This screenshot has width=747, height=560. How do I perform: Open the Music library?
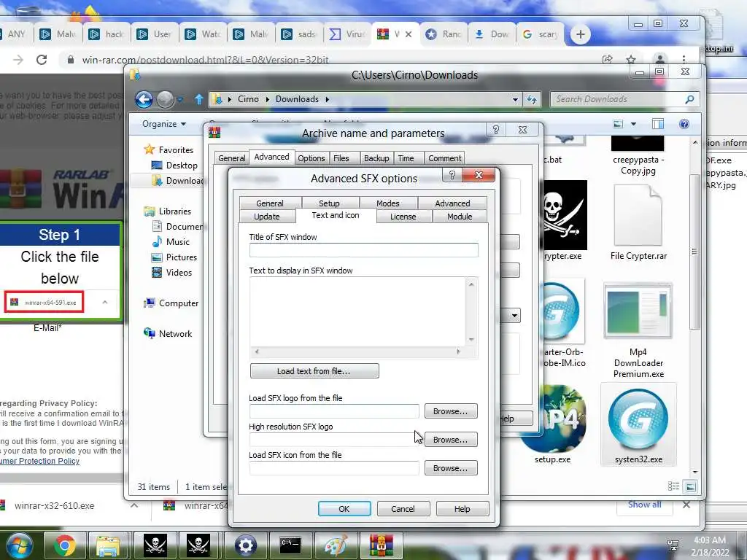pyautogui.click(x=171, y=242)
